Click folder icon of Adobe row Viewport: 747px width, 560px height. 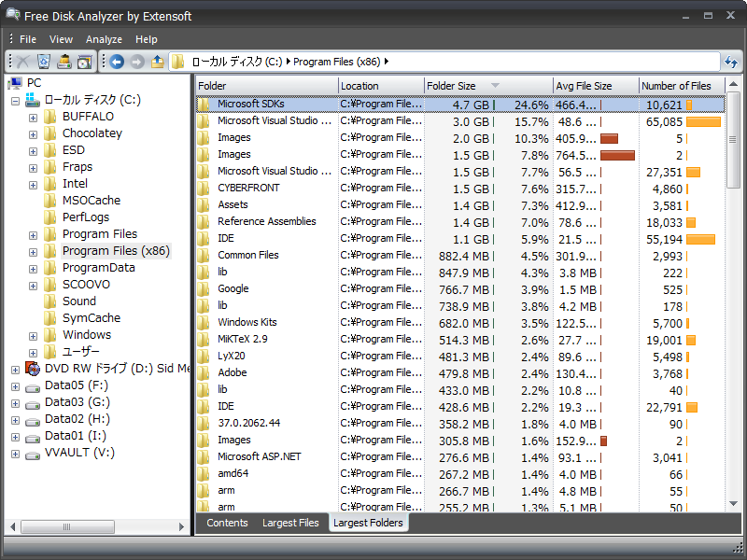(x=204, y=372)
